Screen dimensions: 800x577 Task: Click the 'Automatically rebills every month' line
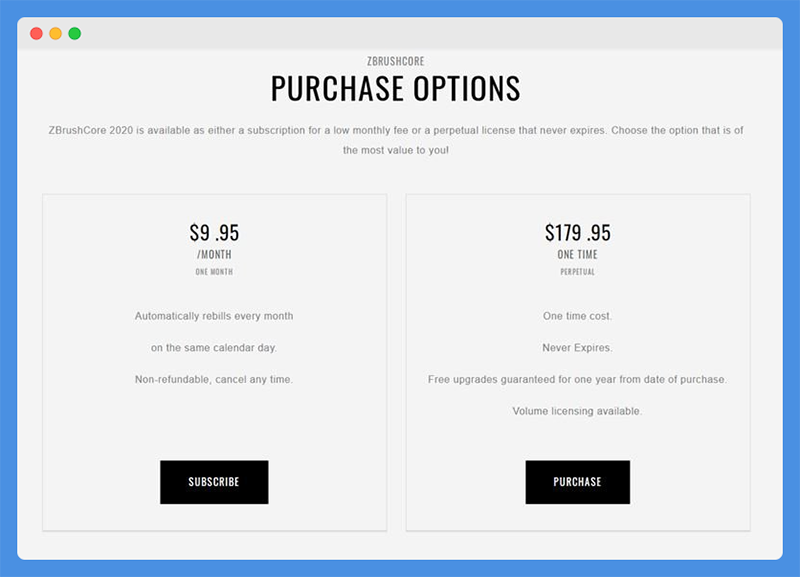[x=214, y=316]
